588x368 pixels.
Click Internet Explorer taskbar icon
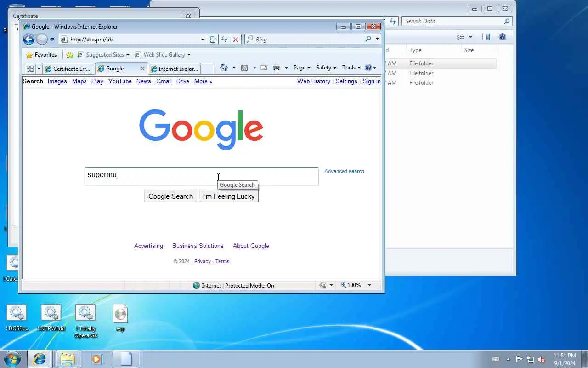39,359
